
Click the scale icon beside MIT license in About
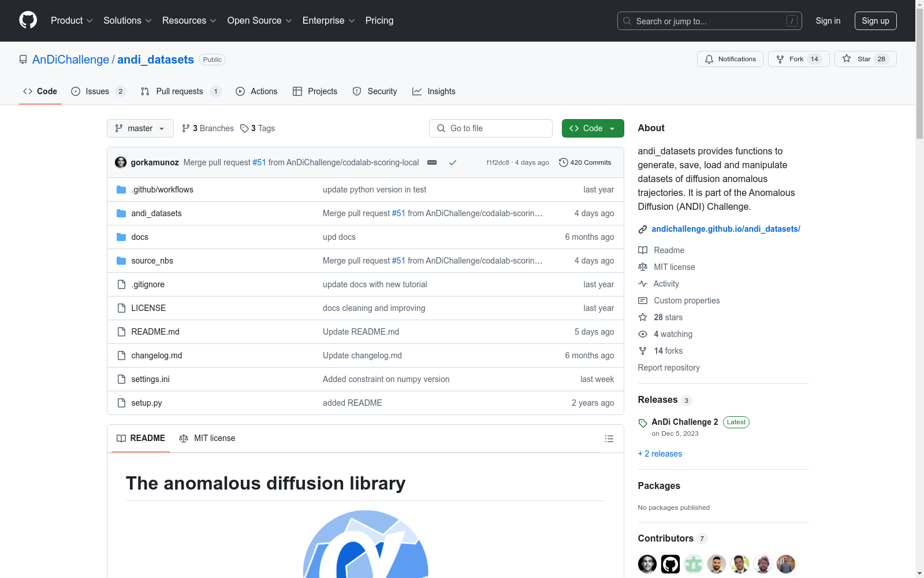tap(643, 267)
